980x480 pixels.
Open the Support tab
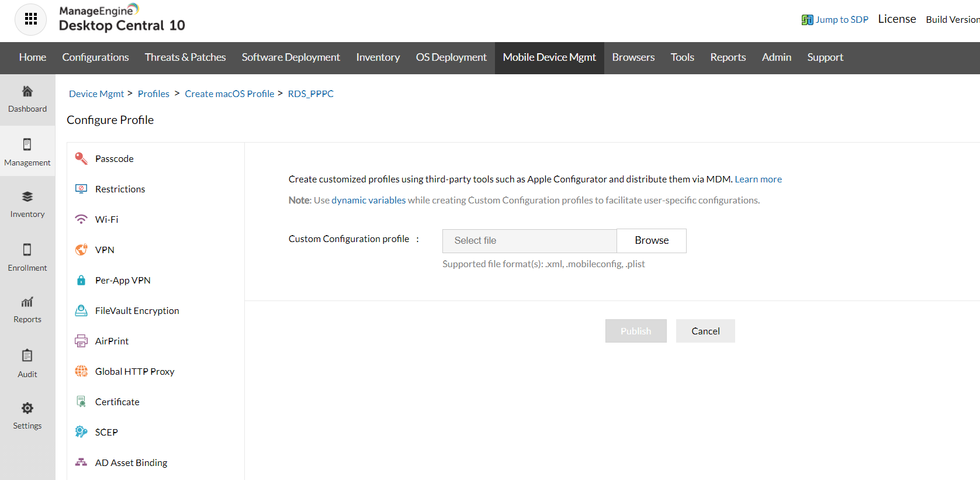pyautogui.click(x=825, y=57)
